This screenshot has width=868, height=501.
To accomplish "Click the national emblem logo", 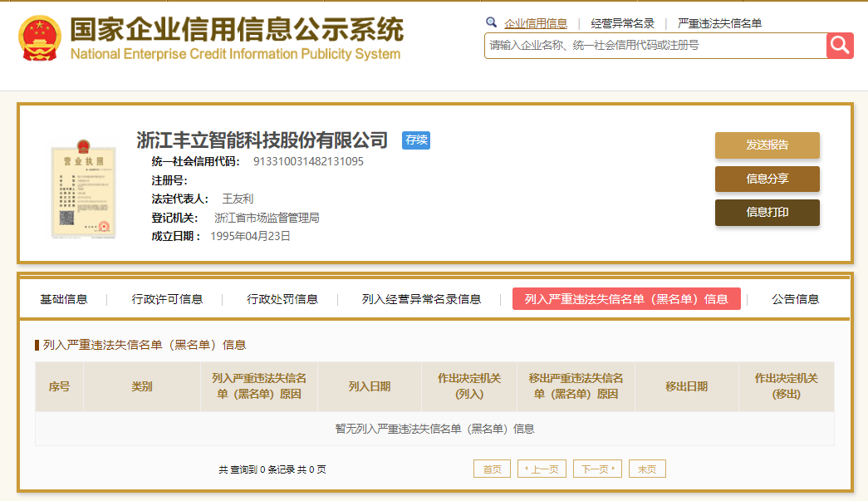I will 40,37.
